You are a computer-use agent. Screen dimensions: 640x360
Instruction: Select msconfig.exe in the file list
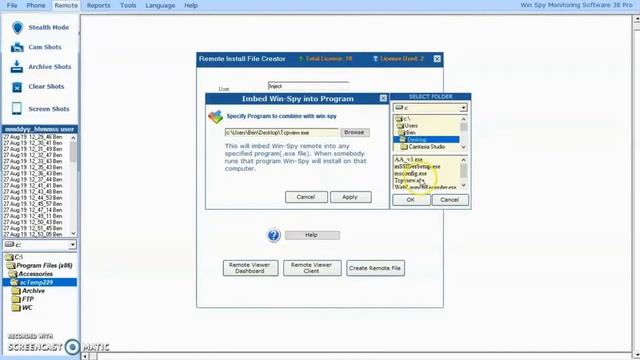[411, 173]
